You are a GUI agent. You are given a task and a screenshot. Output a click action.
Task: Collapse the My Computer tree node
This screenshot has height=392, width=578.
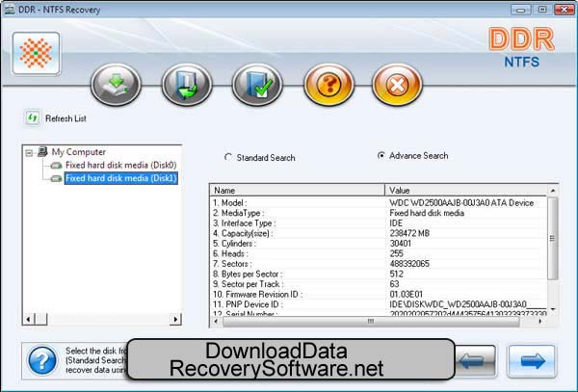click(29, 152)
